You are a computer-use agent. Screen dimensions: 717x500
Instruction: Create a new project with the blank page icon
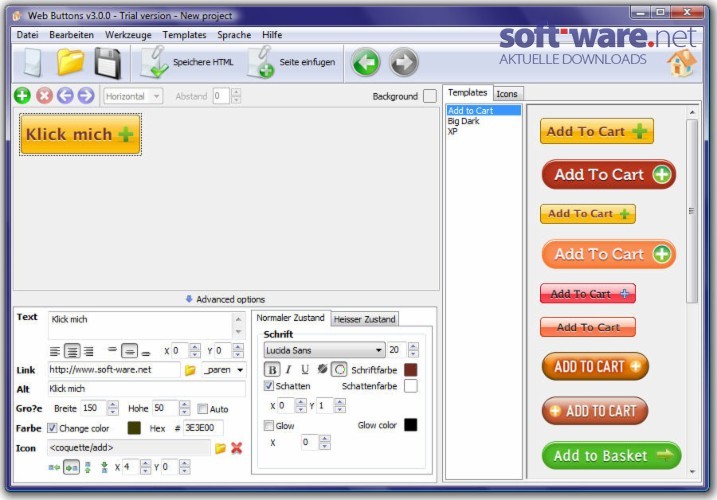tap(33, 63)
